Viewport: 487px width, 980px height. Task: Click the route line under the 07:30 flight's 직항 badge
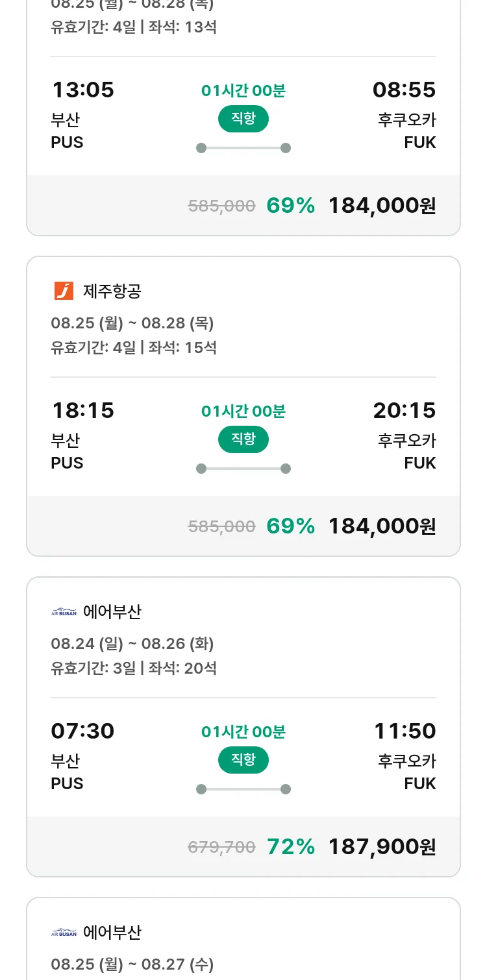pyautogui.click(x=243, y=789)
